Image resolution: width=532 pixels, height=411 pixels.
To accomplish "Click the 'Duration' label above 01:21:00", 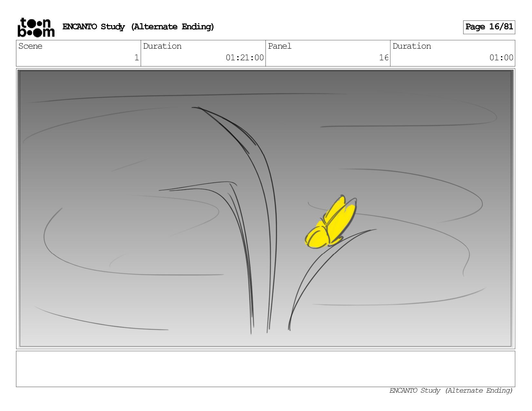I will pos(162,46).
